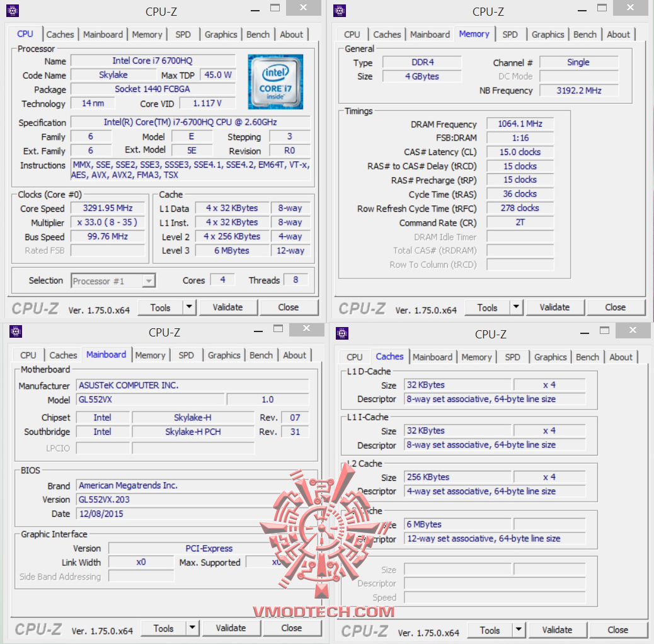Image resolution: width=654 pixels, height=644 pixels.
Task: Expand Tools dropdown arrow in Memory window
Action: pyautogui.click(x=517, y=308)
